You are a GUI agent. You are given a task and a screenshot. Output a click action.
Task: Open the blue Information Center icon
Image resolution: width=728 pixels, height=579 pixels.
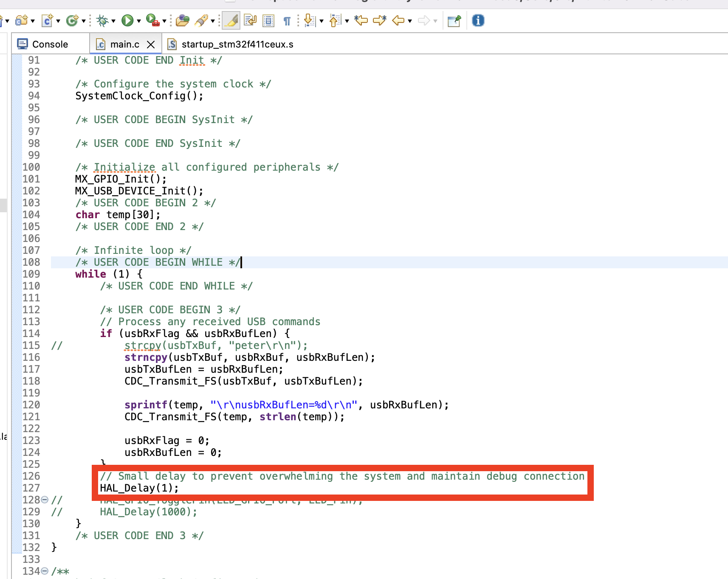point(478,20)
